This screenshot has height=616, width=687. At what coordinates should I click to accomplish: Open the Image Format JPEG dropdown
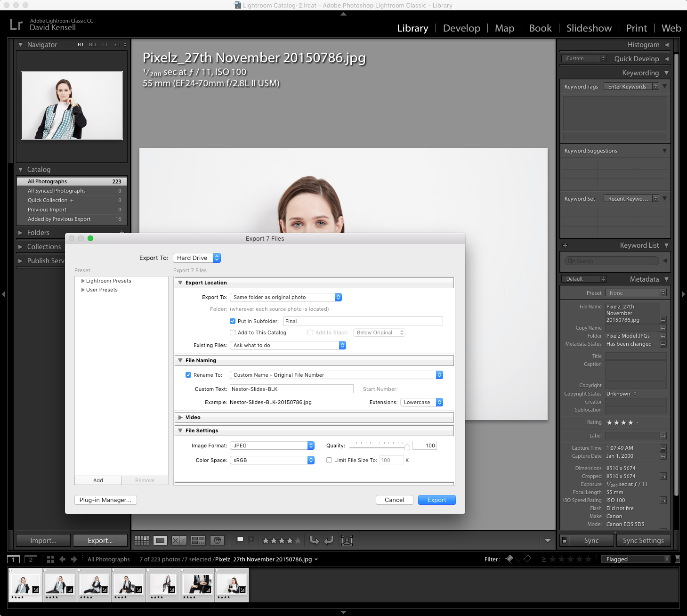click(272, 446)
